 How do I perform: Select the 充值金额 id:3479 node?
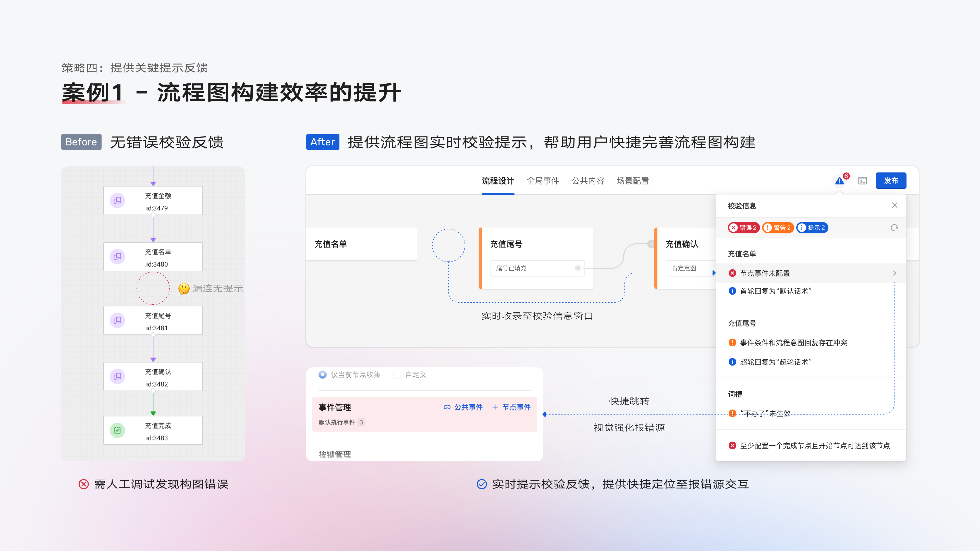(153, 201)
